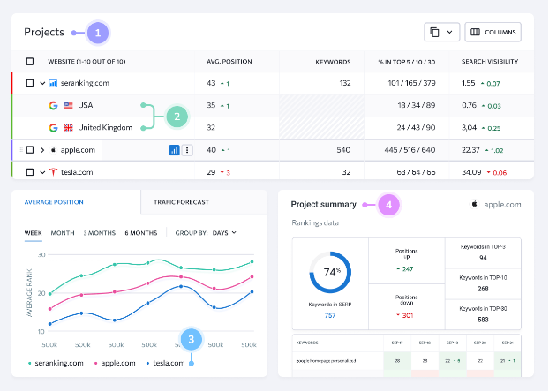Select the 3 MONTHS time range

100,233
